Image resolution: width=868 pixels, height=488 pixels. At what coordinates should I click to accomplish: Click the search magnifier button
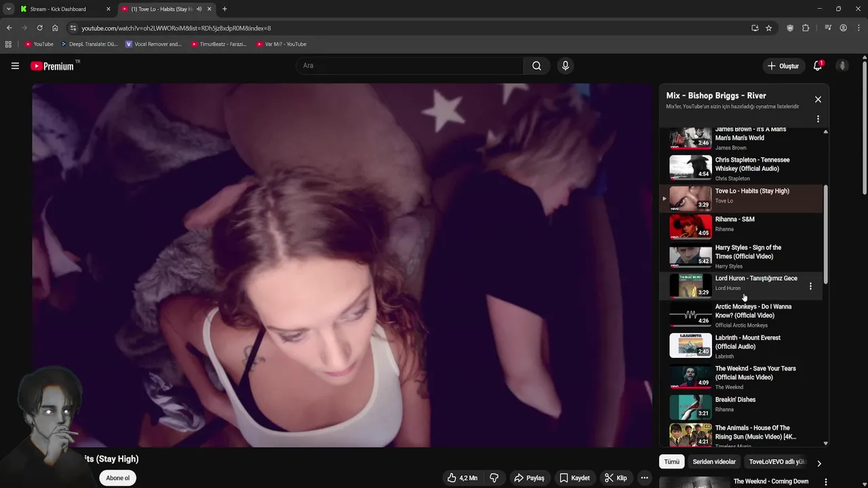(x=536, y=66)
